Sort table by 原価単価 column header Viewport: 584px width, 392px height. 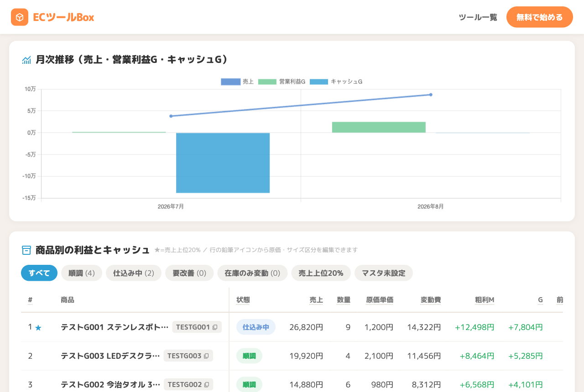click(380, 300)
